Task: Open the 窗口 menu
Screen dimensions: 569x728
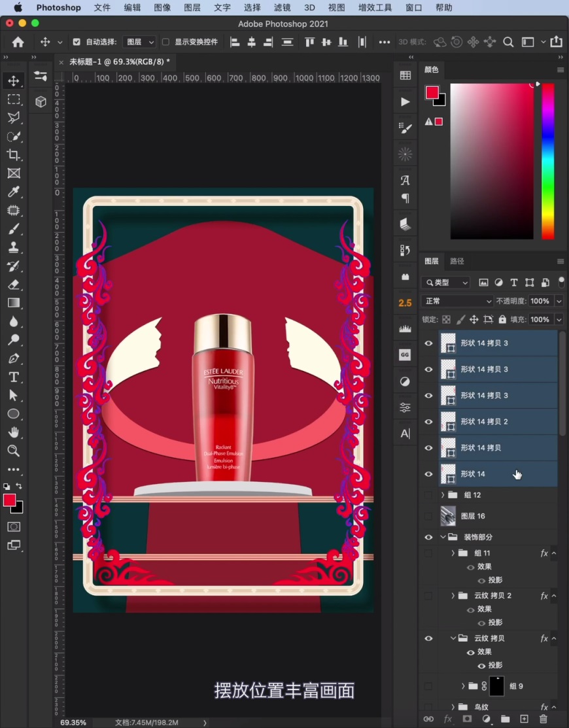Action: 413,7
